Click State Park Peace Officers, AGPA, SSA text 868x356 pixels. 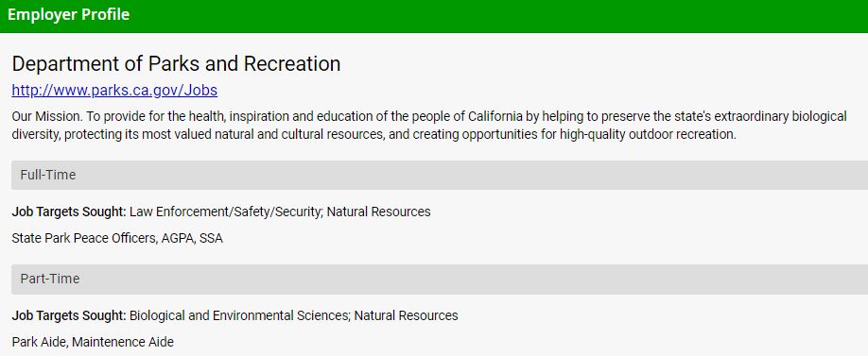pos(117,238)
